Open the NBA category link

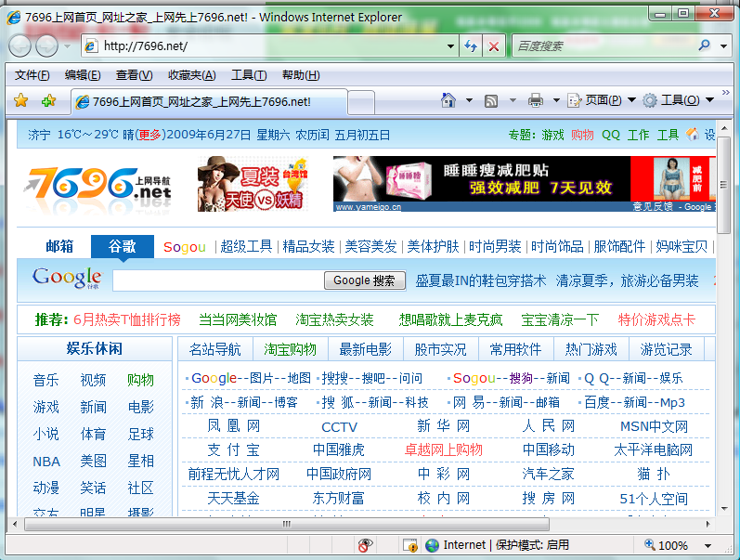(46, 462)
